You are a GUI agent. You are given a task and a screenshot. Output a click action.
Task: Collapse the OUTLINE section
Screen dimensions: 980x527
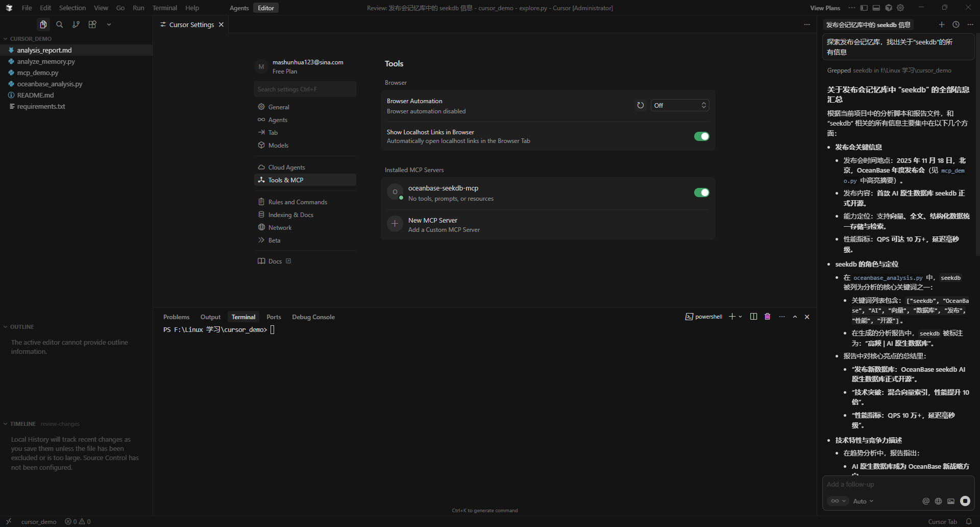coord(22,327)
